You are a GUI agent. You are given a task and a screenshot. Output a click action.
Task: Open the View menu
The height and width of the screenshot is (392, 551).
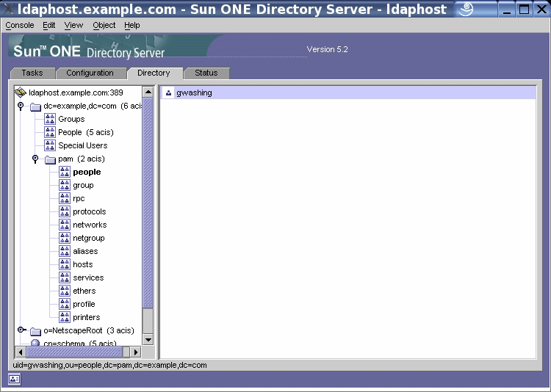click(73, 25)
